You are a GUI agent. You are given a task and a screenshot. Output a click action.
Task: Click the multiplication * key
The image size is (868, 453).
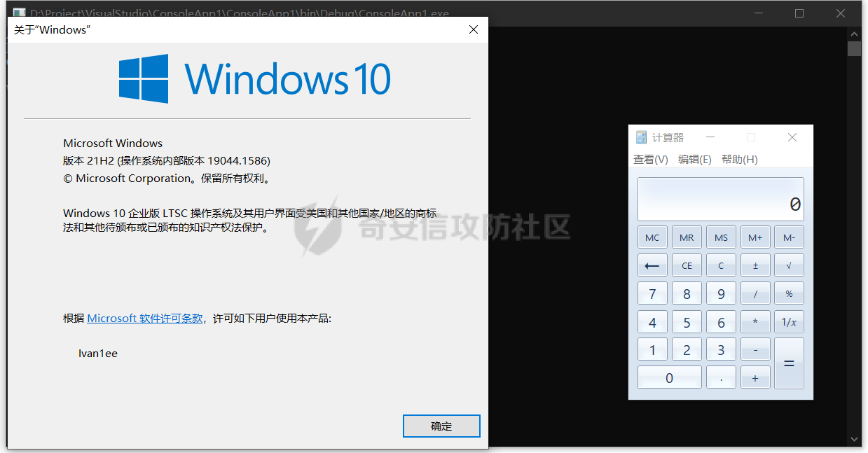[x=755, y=322]
